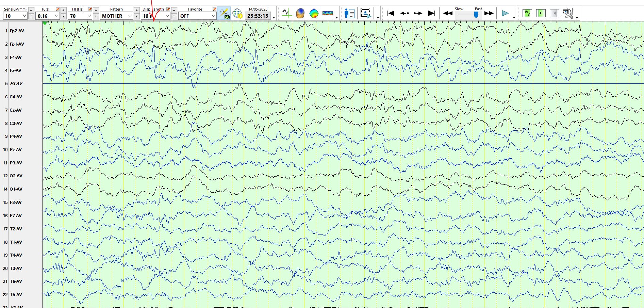Open the patient information panel

[349, 13]
